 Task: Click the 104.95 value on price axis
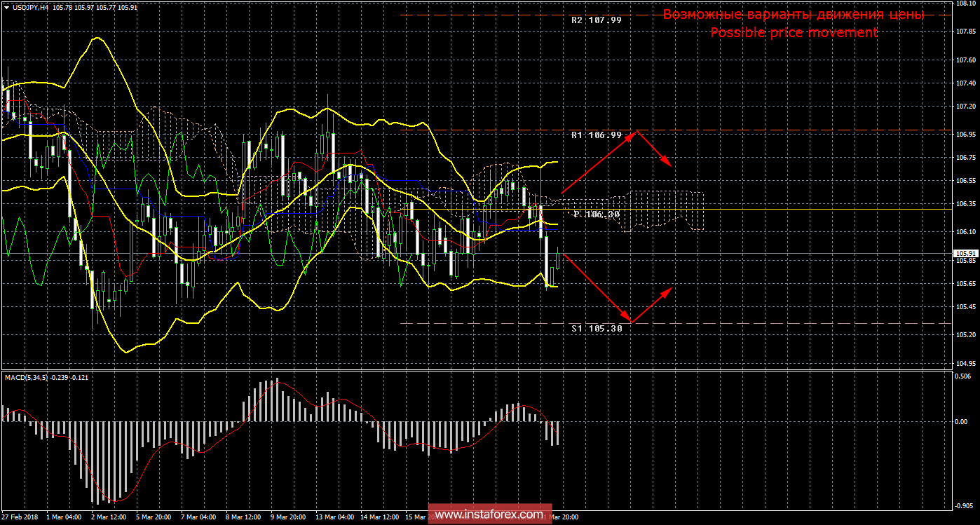tap(966, 363)
